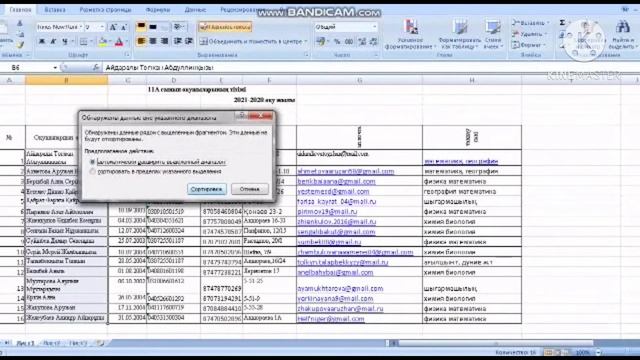Open Merge and Center dropdown arrow
The width and height of the screenshot is (640, 360).
click(x=306, y=42)
